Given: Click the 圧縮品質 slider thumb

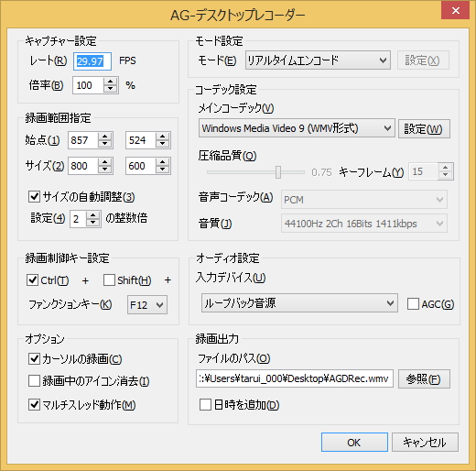Looking at the screenshot, I should pos(278,172).
